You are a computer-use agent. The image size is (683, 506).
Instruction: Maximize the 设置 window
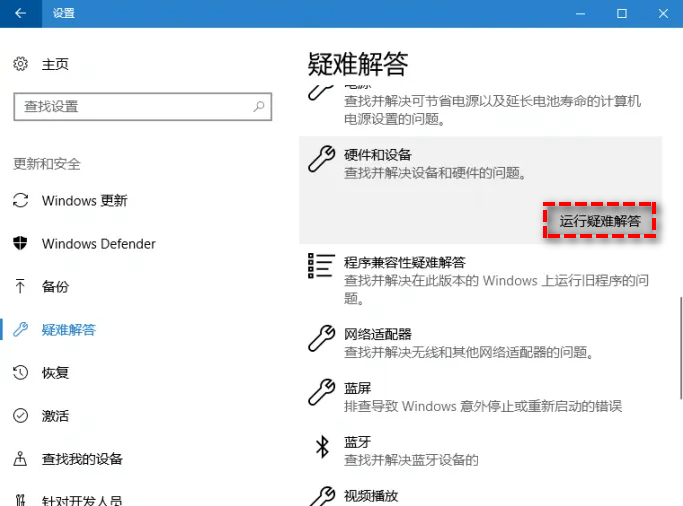click(x=622, y=13)
